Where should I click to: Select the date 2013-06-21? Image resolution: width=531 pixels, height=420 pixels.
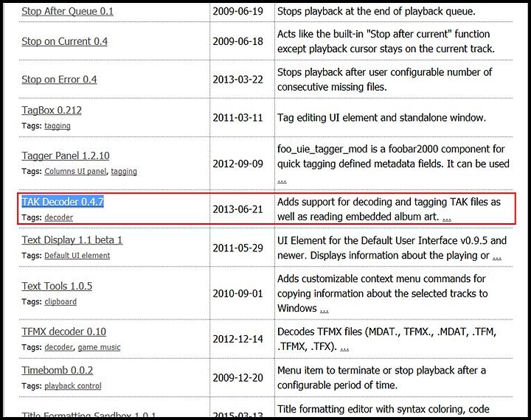pyautogui.click(x=237, y=209)
